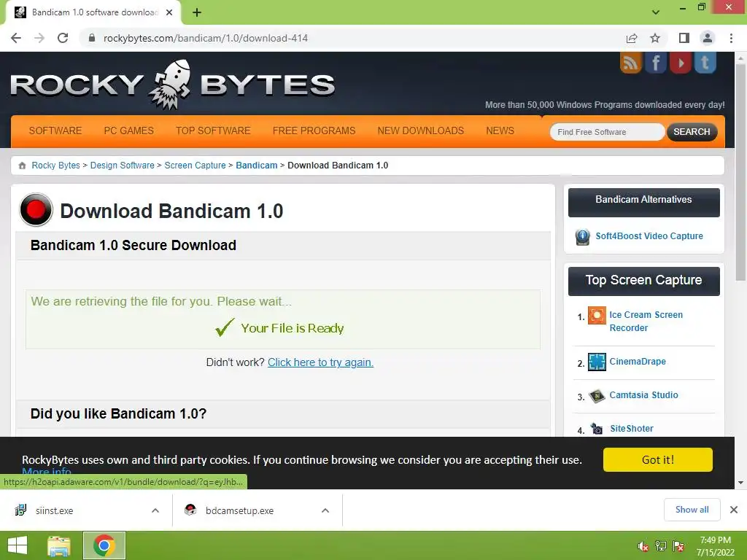Click the Rocky Bytes rocket logo
The height and width of the screenshot is (560, 747).
pos(172,85)
